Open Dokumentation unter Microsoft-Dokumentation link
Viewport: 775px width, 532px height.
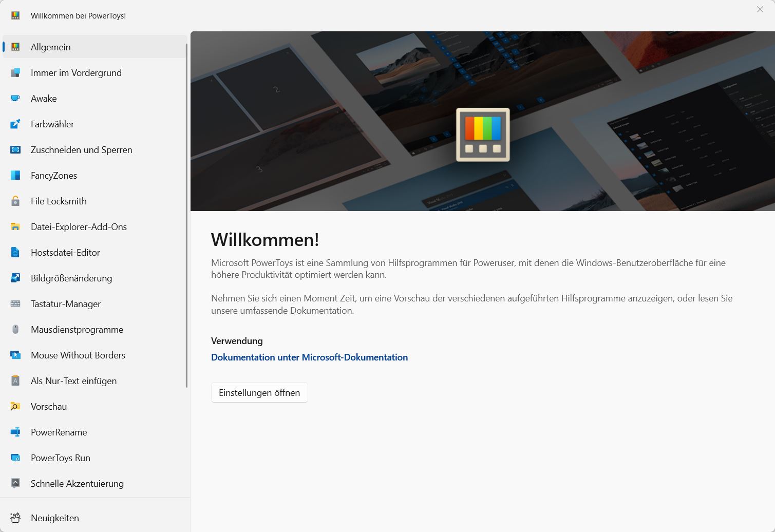click(x=309, y=357)
